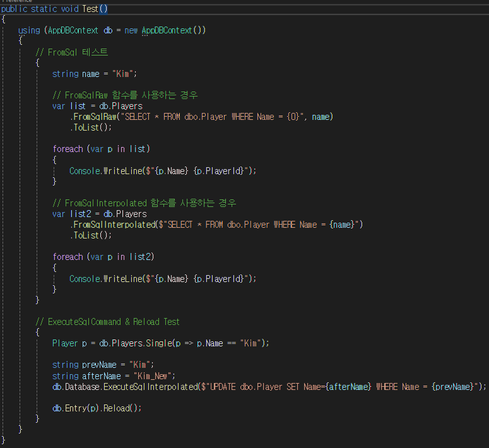Click the second .ToList() call
489x448 pixels.
point(90,235)
